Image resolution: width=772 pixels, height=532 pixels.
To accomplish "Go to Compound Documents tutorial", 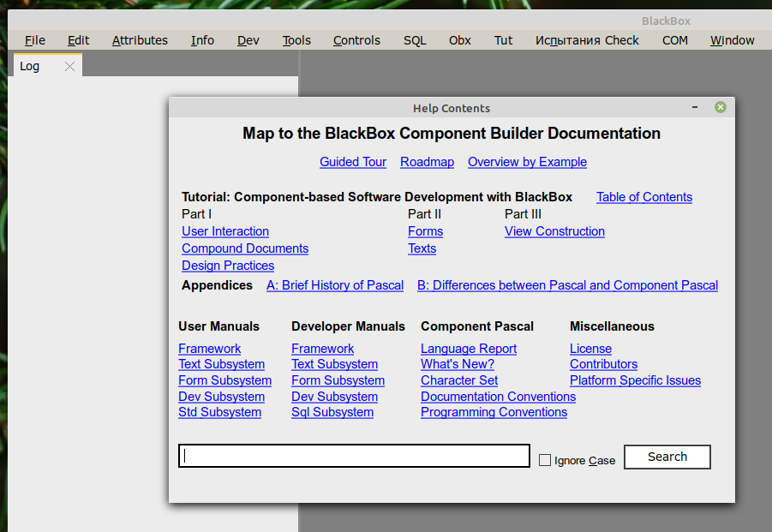I will pyautogui.click(x=245, y=248).
